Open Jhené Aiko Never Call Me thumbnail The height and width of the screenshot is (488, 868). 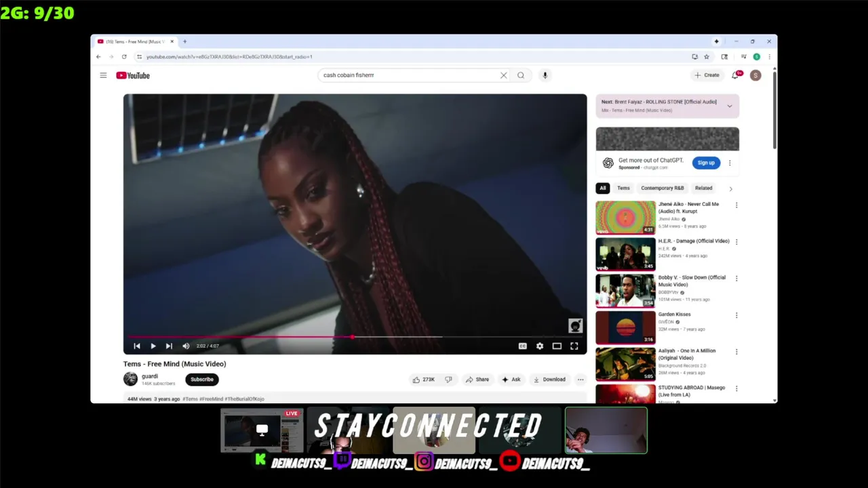point(625,218)
